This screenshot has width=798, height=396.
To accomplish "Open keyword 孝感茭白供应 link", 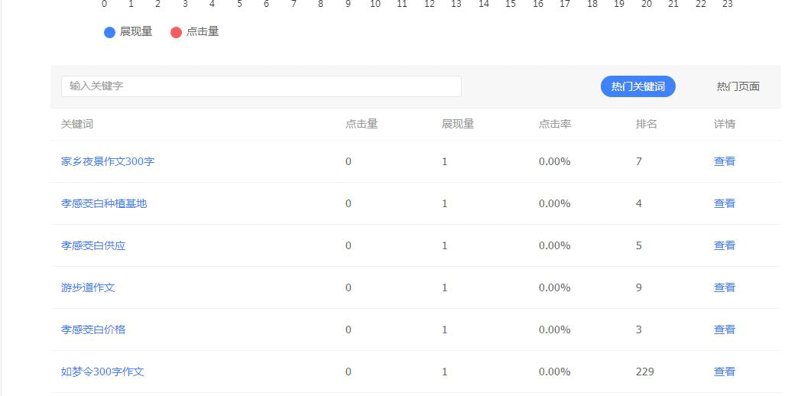I will 93,245.
